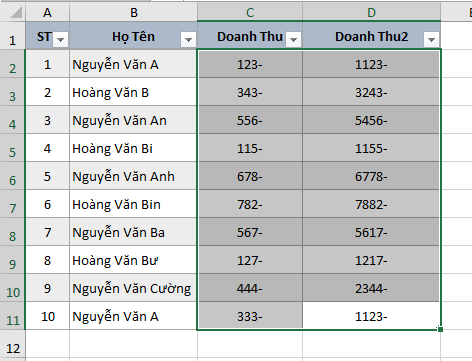Select the empty cell in row 12 column B
The height and width of the screenshot is (361, 472).
(x=133, y=344)
